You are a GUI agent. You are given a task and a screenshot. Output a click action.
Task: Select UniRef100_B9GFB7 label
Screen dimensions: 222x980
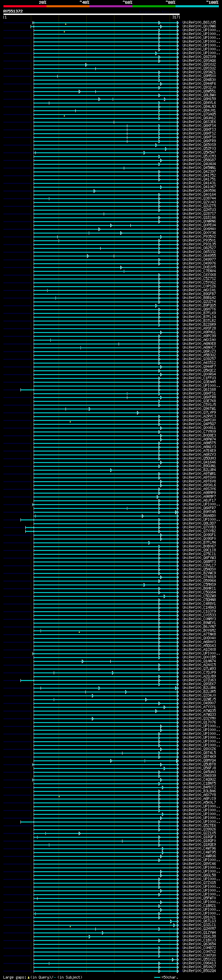coord(199,294)
